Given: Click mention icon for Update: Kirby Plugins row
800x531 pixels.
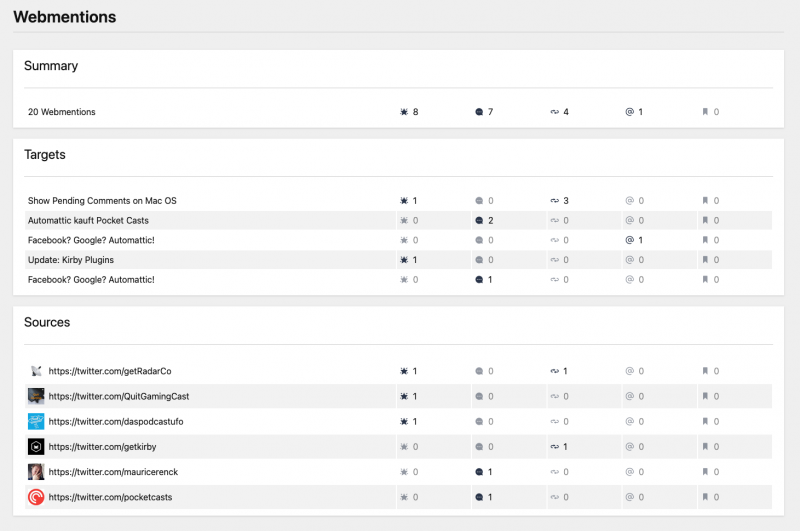Looking at the screenshot, I should tap(630, 260).
